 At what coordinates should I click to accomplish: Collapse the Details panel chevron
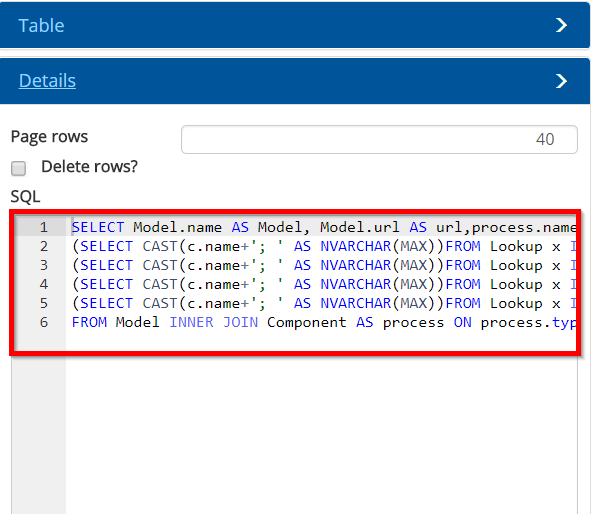[x=561, y=81]
